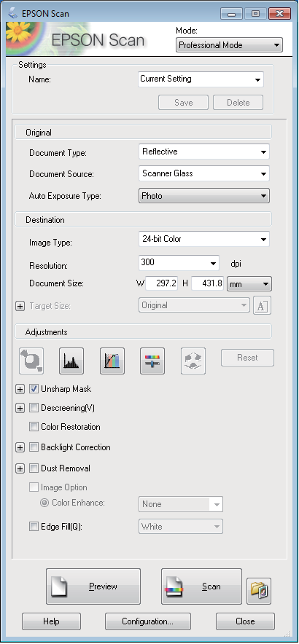Open the Configuration dialog button

pos(147,621)
